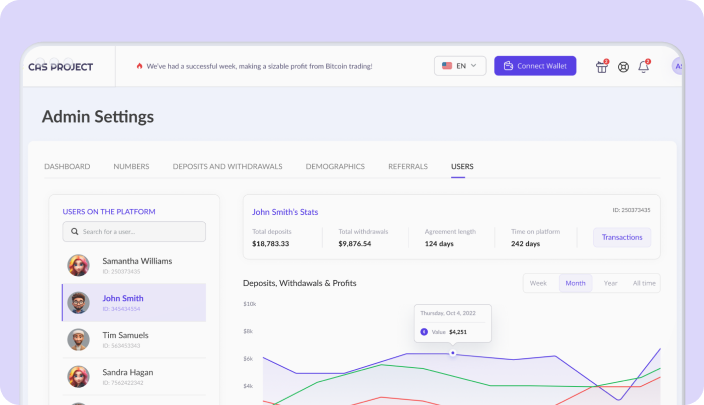
Task: Open the Demographics tab
Action: [x=335, y=166]
